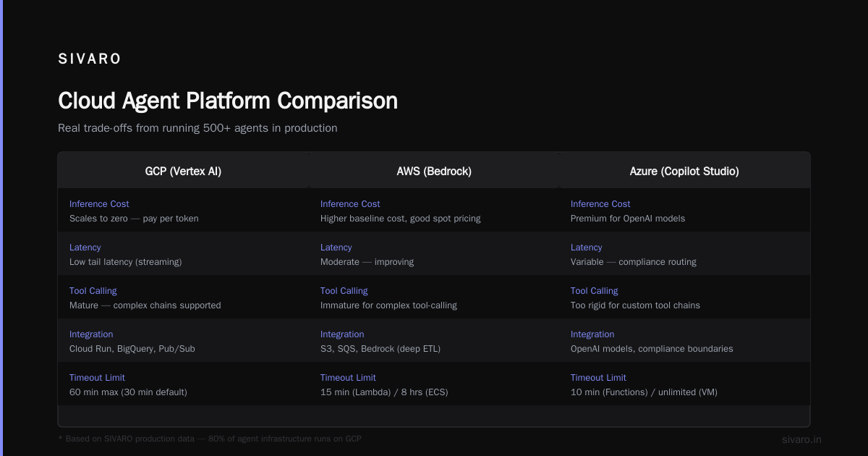This screenshot has width=868, height=456.
Task: Click the GCP column 'Timeout Limit' label
Action: (97, 378)
